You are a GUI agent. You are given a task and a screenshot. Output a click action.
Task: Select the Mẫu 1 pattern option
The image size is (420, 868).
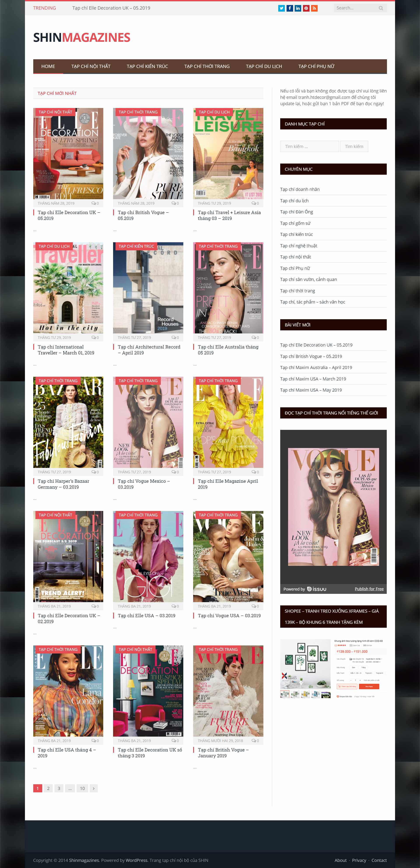(356, 673)
